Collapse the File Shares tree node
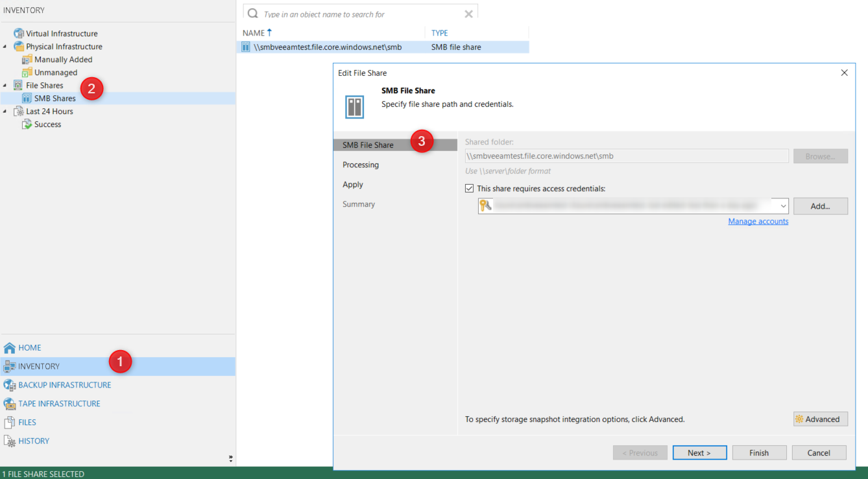Image resolution: width=868 pixels, height=479 pixels. [5, 86]
